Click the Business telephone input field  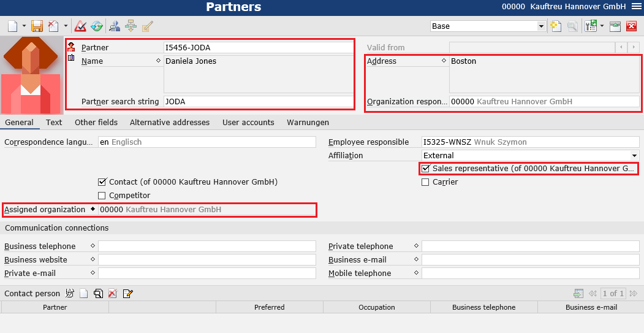coord(207,247)
